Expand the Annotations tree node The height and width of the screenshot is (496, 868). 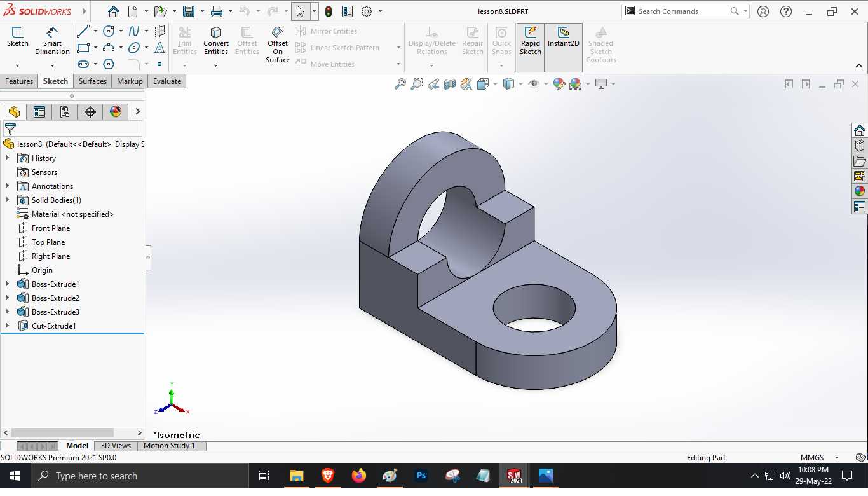point(8,186)
